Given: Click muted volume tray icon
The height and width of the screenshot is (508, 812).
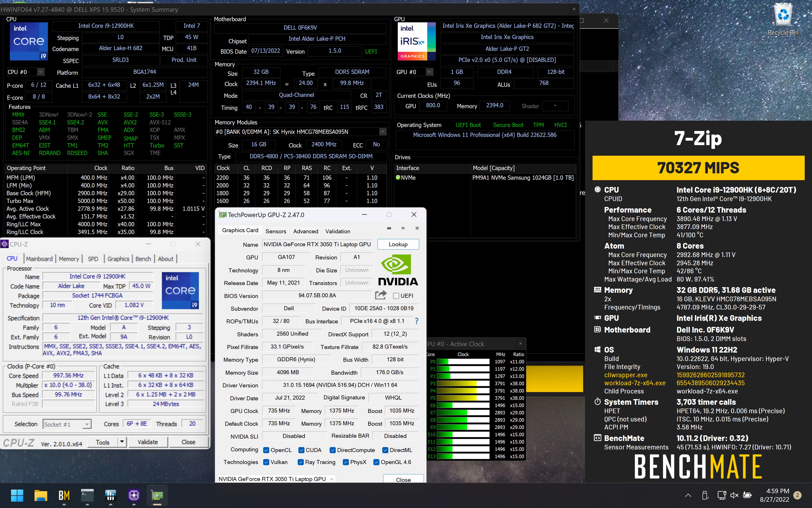Looking at the screenshot, I should [x=734, y=495].
